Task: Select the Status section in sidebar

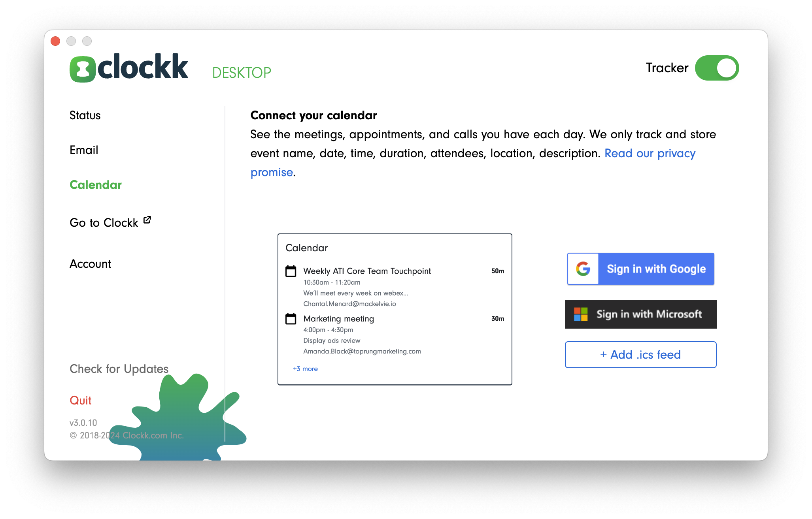Action: pos(85,115)
